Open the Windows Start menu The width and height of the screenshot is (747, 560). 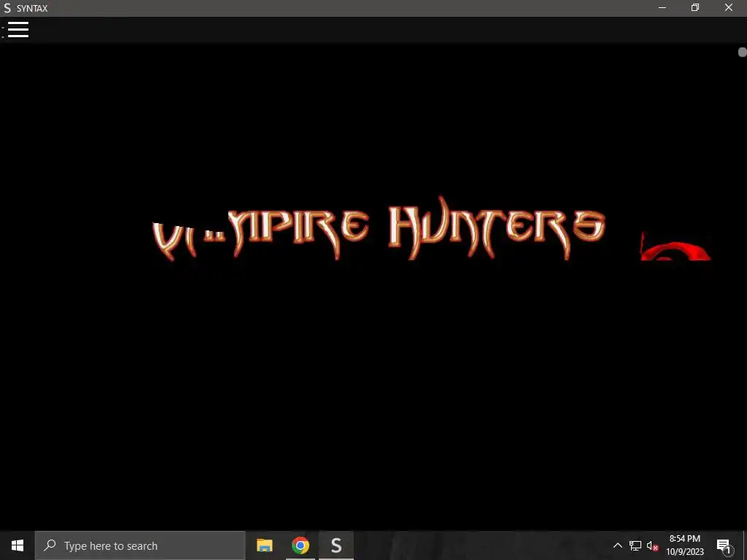18,545
